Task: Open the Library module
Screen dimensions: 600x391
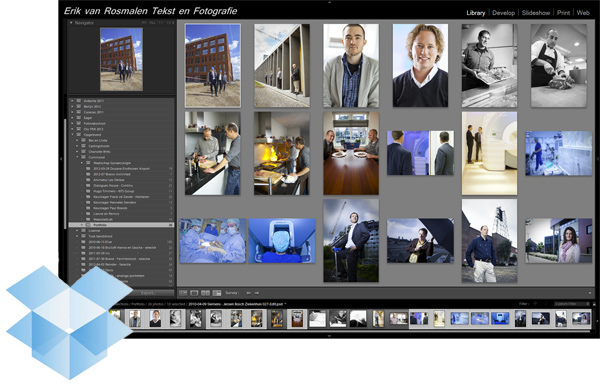Action: coord(476,13)
